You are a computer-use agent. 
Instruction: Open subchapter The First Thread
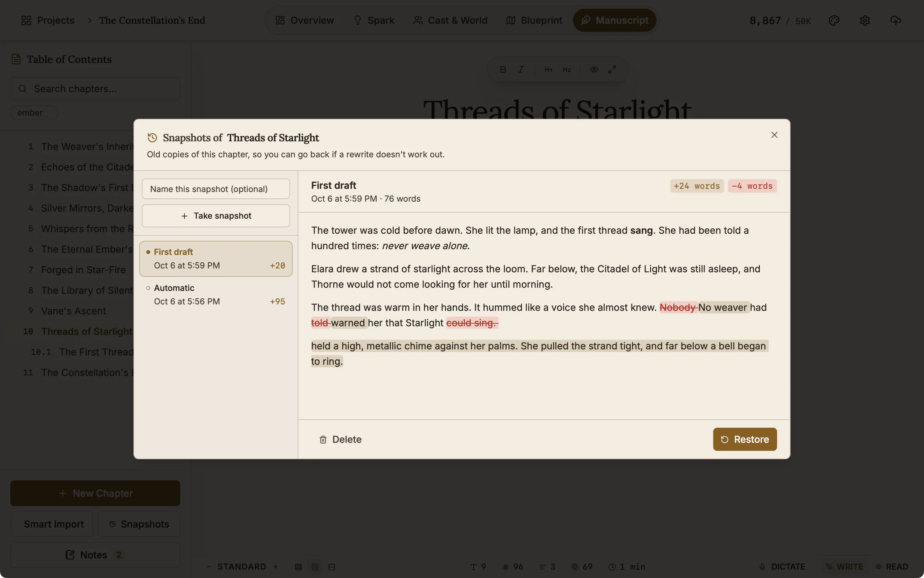(x=96, y=352)
